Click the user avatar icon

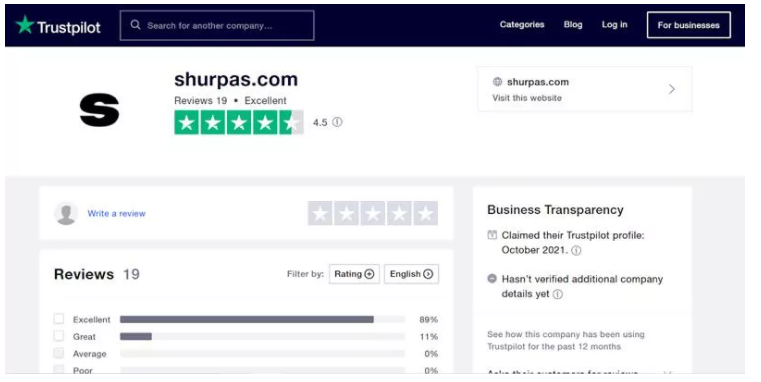66,214
